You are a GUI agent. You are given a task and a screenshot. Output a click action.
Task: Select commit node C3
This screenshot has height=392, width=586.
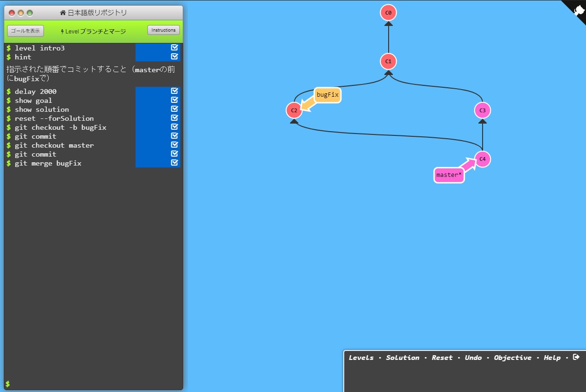[x=482, y=110]
